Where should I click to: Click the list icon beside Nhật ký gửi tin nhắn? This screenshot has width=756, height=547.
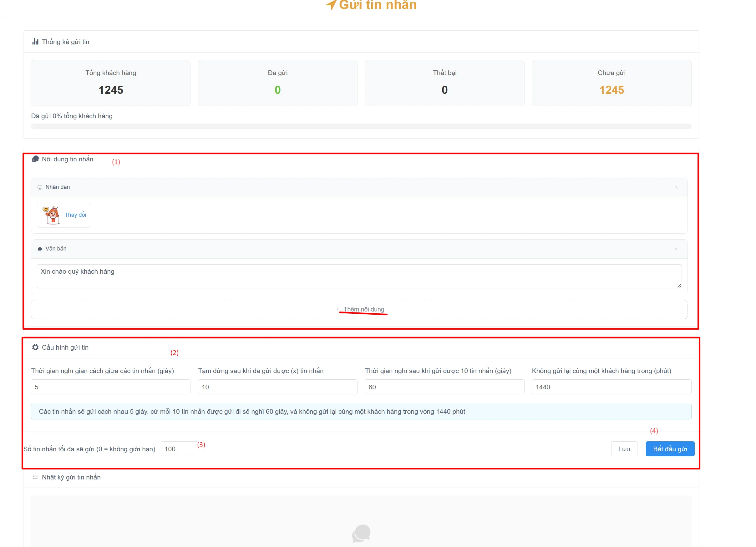click(35, 477)
